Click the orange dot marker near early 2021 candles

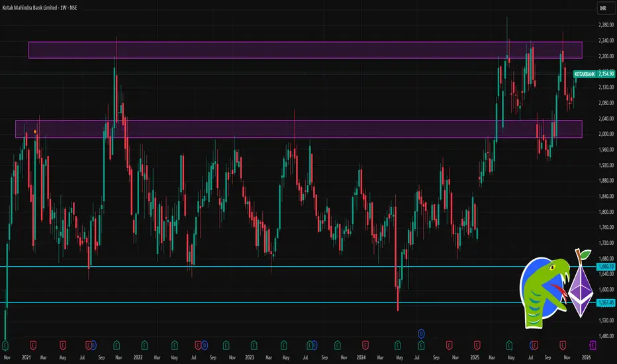(x=35, y=132)
